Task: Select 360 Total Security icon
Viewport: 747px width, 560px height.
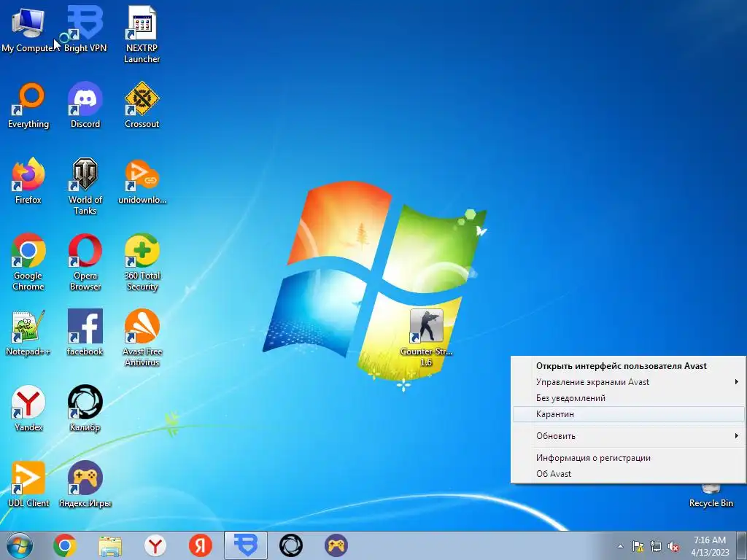Action: pos(142,262)
